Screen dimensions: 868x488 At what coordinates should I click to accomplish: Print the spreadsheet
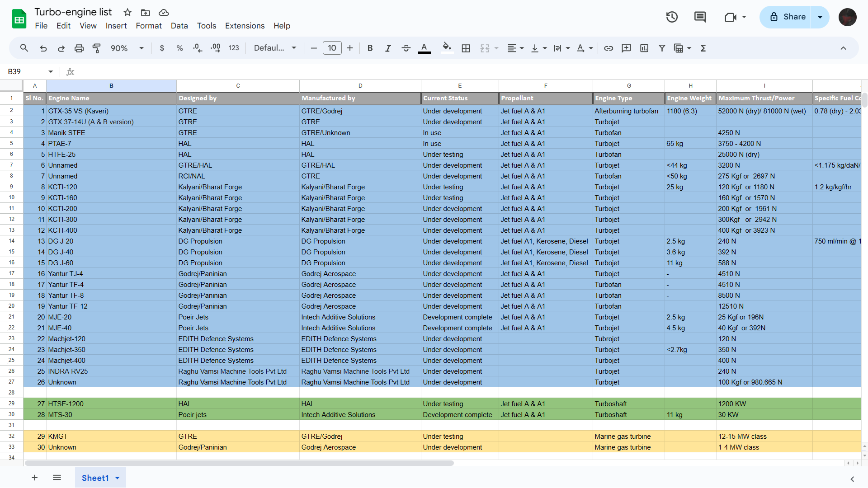coord(79,48)
